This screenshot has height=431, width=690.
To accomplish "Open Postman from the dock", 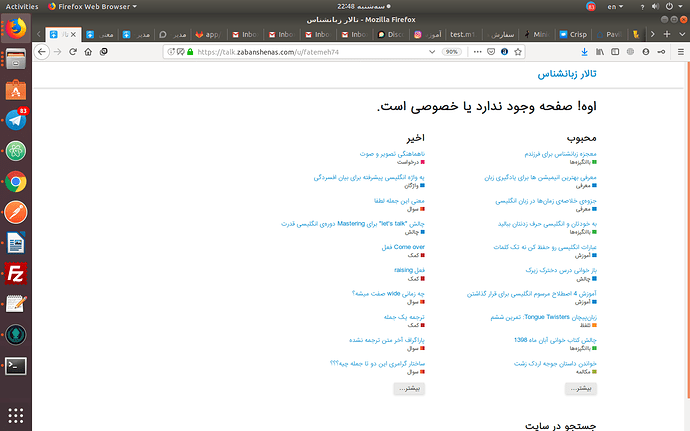I will pyautogui.click(x=16, y=212).
